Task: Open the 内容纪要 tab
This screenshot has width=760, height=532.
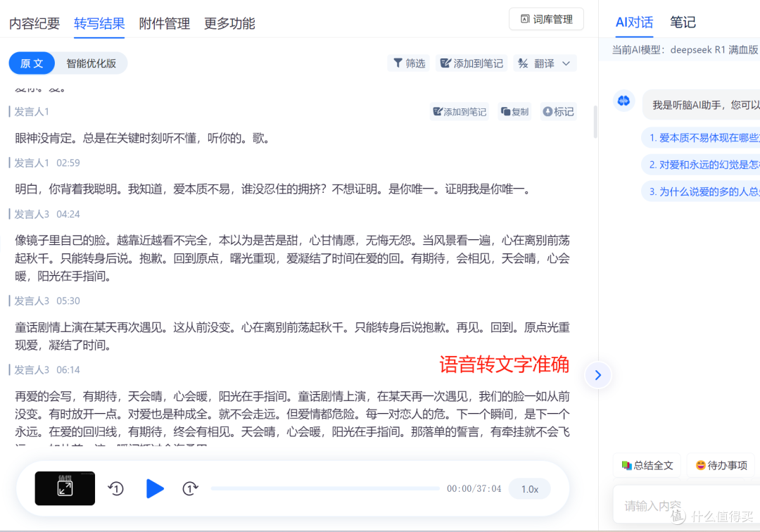Action: click(x=34, y=23)
